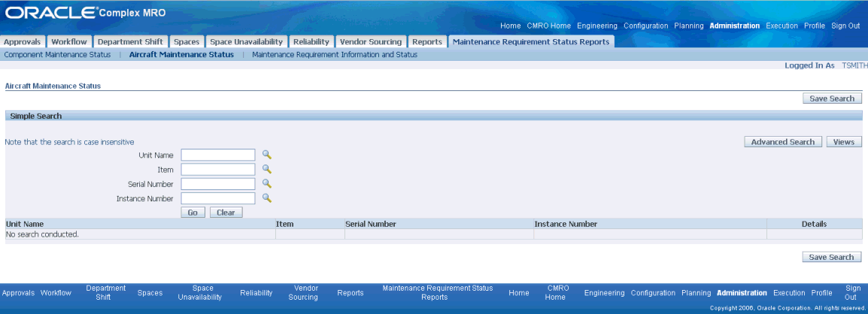Open Unit Name search lookup icon
868x314 pixels.
(x=267, y=155)
